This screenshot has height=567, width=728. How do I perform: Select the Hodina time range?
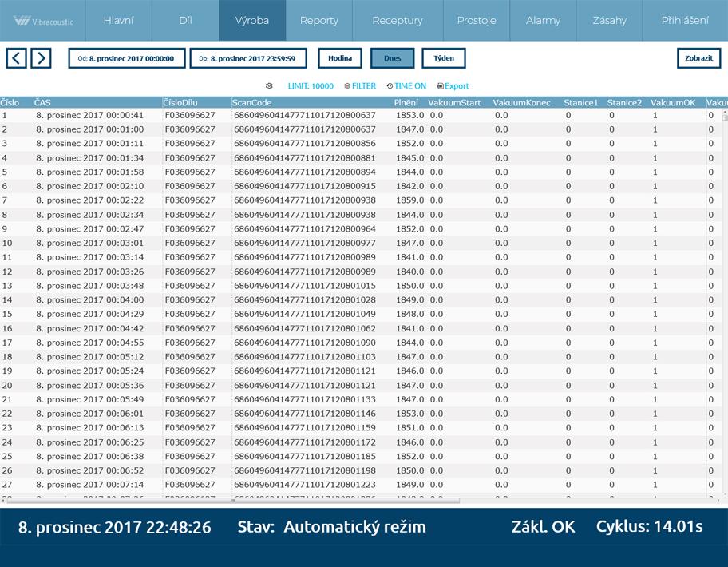point(340,58)
